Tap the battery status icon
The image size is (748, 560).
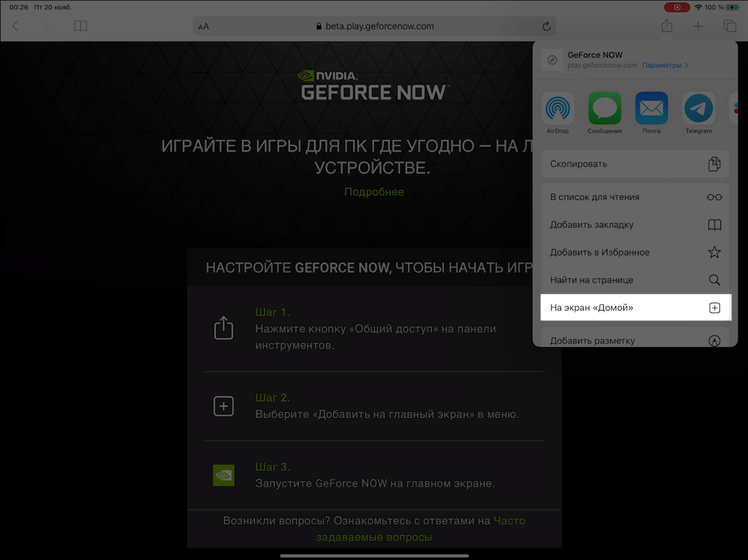732,7
